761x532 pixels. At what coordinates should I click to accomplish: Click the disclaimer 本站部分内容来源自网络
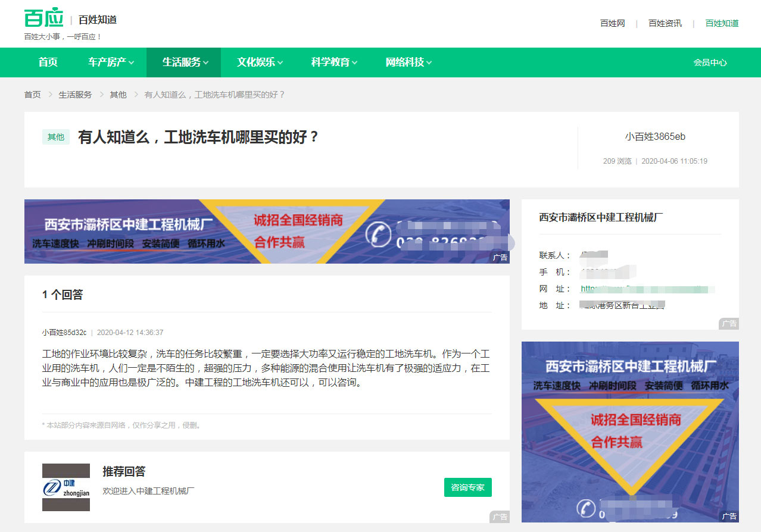coord(122,425)
